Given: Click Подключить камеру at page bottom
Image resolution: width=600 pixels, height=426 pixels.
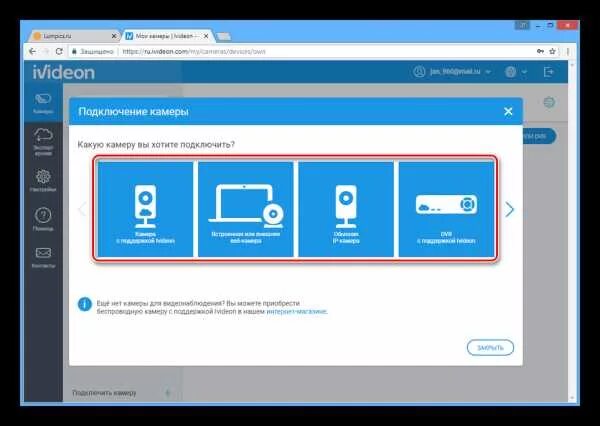Looking at the screenshot, I should 104,393.
